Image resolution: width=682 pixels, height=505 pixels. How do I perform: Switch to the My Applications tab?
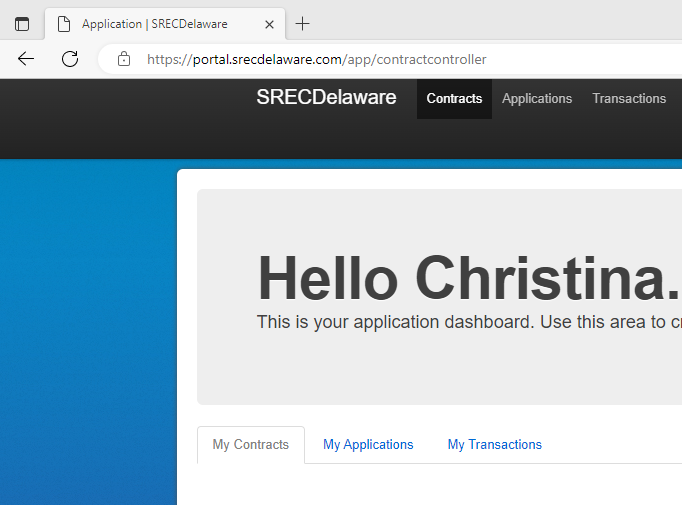pyautogui.click(x=368, y=445)
